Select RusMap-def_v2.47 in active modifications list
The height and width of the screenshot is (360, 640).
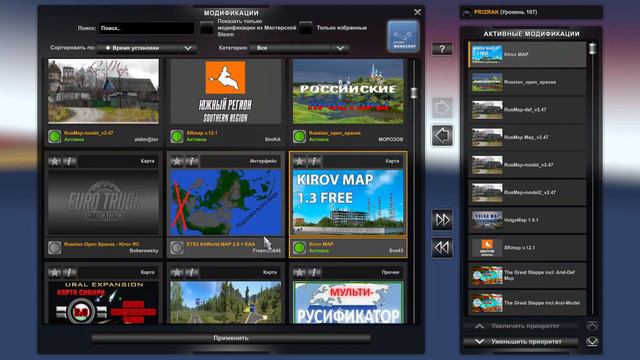pyautogui.click(x=527, y=109)
